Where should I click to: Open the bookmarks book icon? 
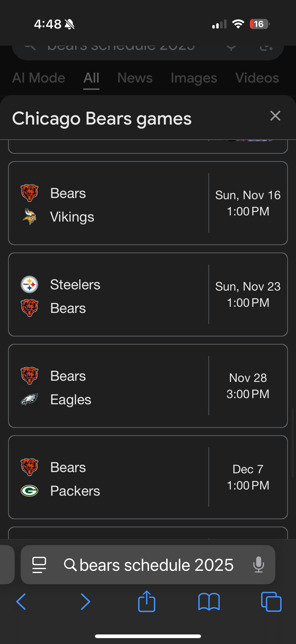click(209, 602)
